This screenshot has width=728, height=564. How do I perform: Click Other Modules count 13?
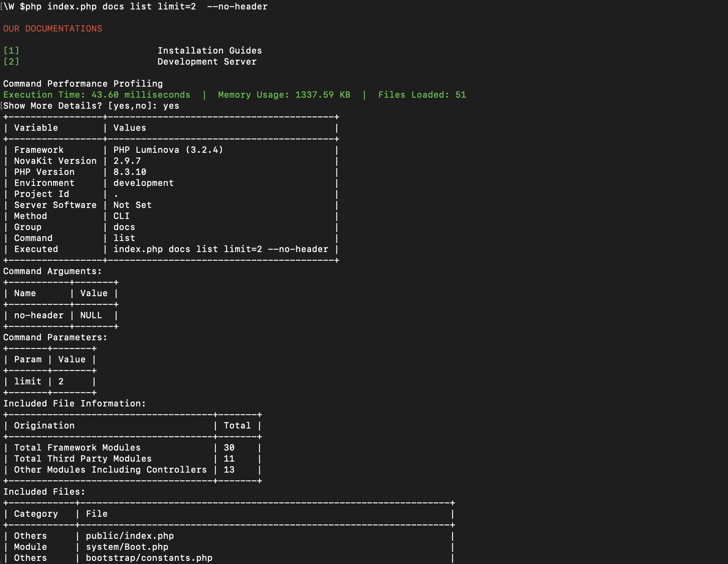(229, 470)
